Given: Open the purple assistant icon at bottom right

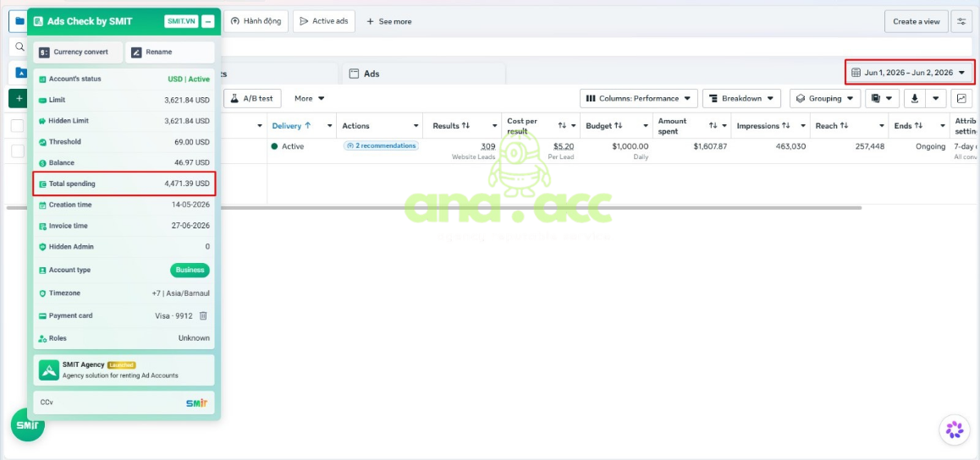Looking at the screenshot, I should 955,430.
